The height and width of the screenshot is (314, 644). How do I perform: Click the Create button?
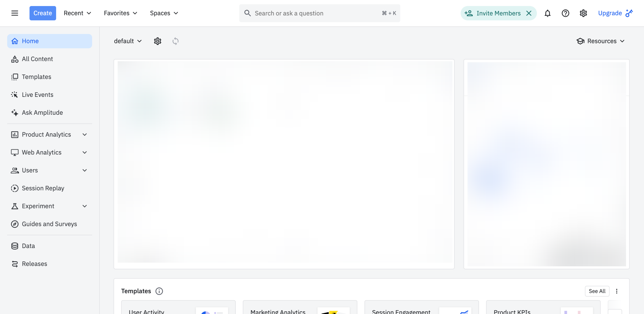click(x=43, y=13)
